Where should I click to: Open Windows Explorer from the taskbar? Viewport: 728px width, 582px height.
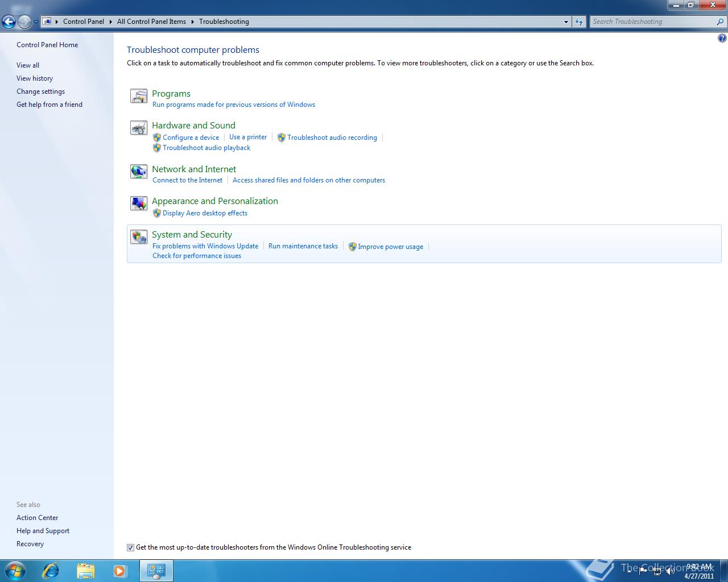pyautogui.click(x=86, y=571)
